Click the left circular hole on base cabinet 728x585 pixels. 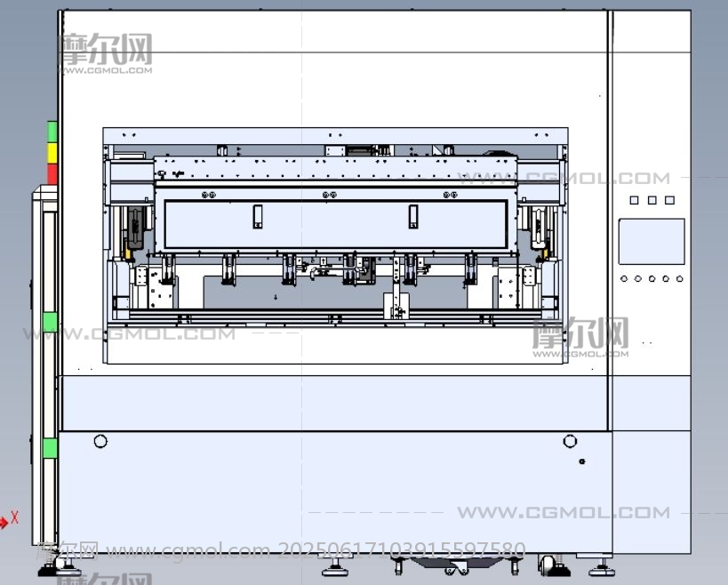[x=100, y=441]
